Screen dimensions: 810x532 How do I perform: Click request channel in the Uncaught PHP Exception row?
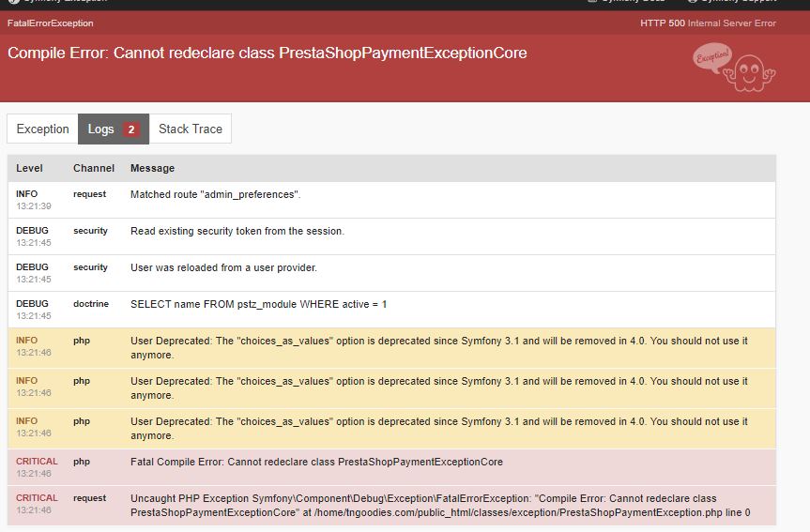click(89, 498)
